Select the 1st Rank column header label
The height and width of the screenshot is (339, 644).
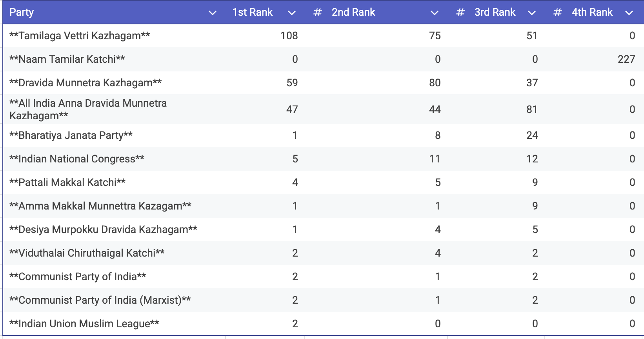pyautogui.click(x=253, y=12)
